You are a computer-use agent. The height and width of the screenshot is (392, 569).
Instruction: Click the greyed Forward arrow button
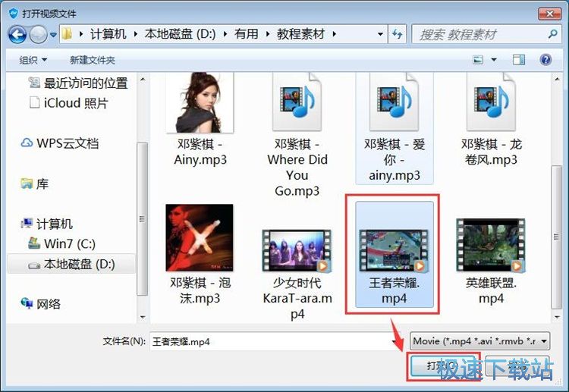point(38,34)
